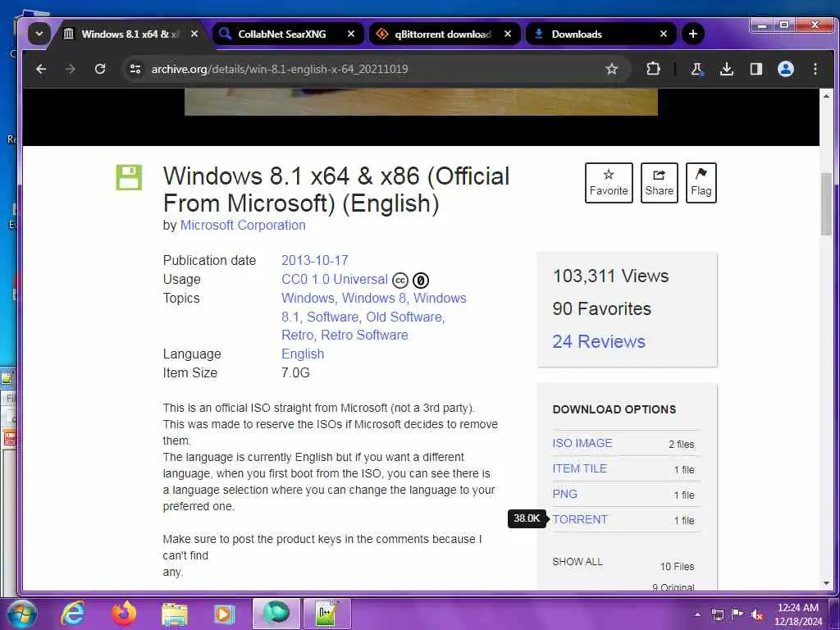
Task: Open publication date 2013-10-17 link
Action: [x=314, y=260]
